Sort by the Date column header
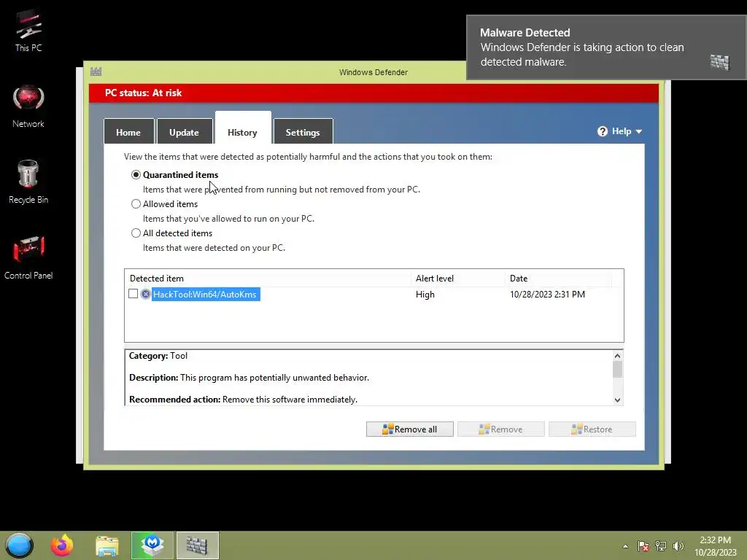The height and width of the screenshot is (560, 747). 558,278
